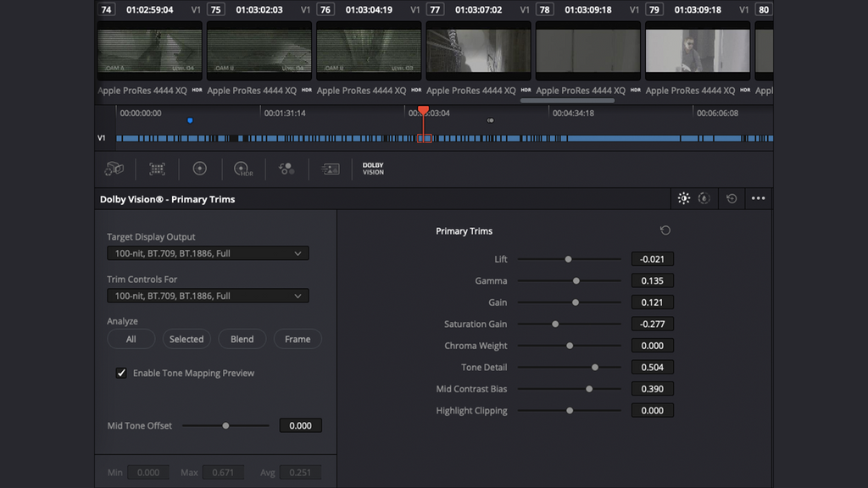Click the Tone Detail value field
Image resolution: width=868 pixels, height=488 pixels.
(x=652, y=367)
